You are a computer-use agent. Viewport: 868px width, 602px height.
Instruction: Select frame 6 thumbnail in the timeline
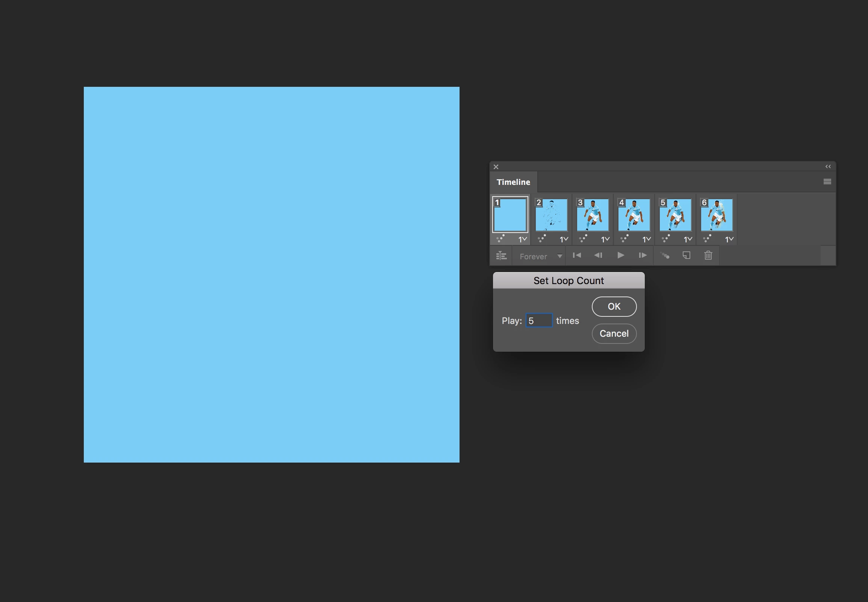pos(717,215)
